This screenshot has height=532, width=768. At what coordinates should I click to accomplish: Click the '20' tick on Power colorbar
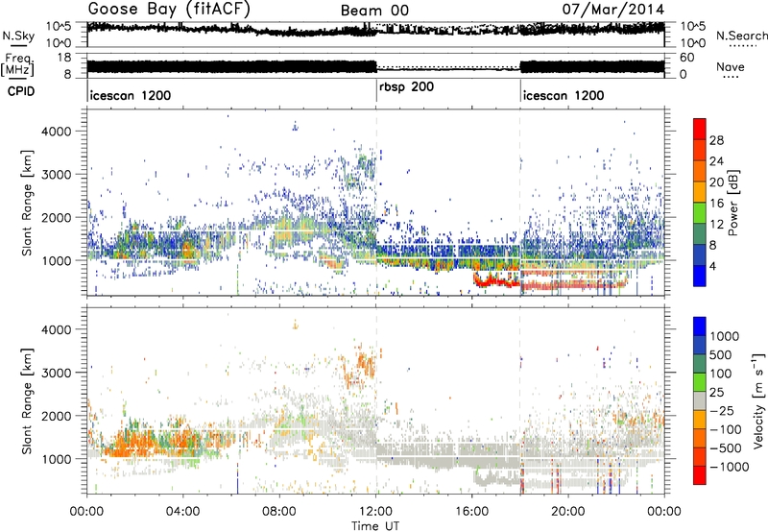coord(716,182)
